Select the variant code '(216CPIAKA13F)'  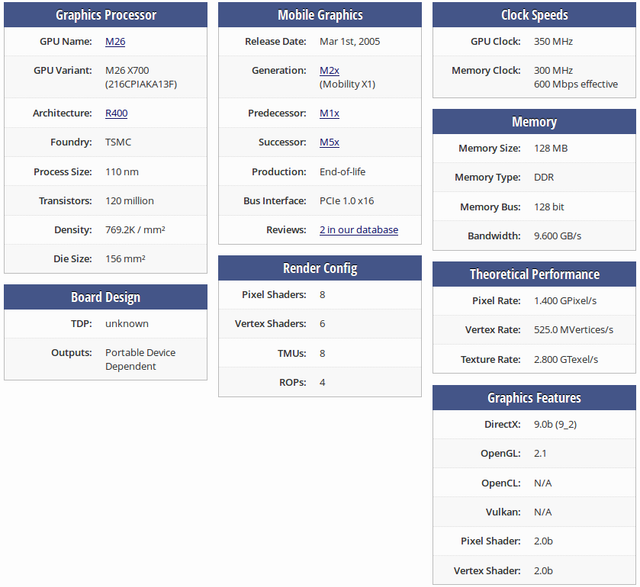141,84
